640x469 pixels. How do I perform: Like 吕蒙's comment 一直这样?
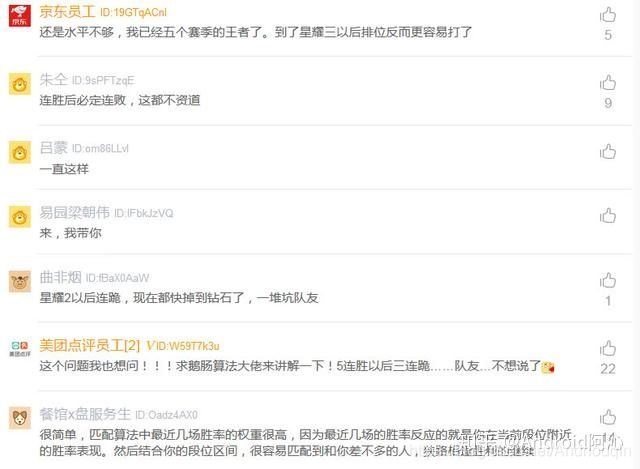tap(608, 151)
